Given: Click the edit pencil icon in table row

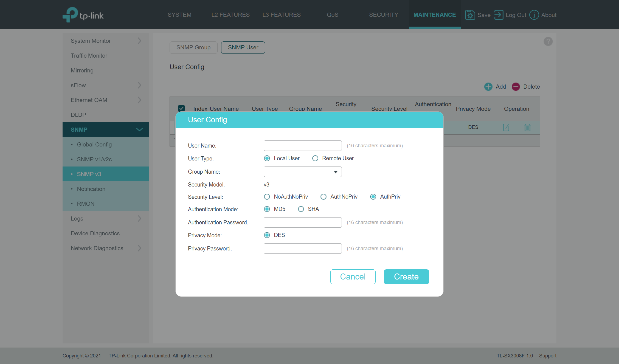Looking at the screenshot, I should point(506,127).
